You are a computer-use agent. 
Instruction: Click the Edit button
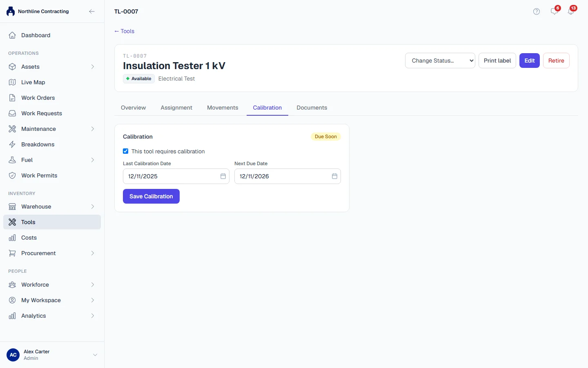click(x=530, y=61)
